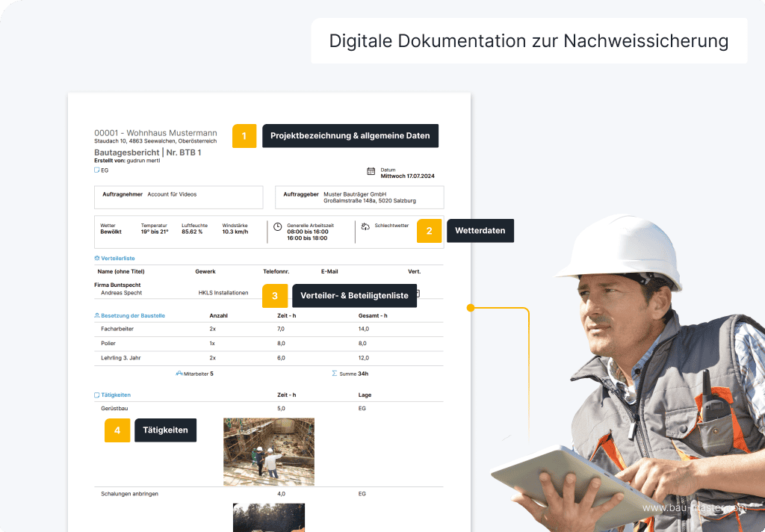Open the Gerüstbau construction site photo
This screenshot has width=765, height=532.
coord(269,451)
